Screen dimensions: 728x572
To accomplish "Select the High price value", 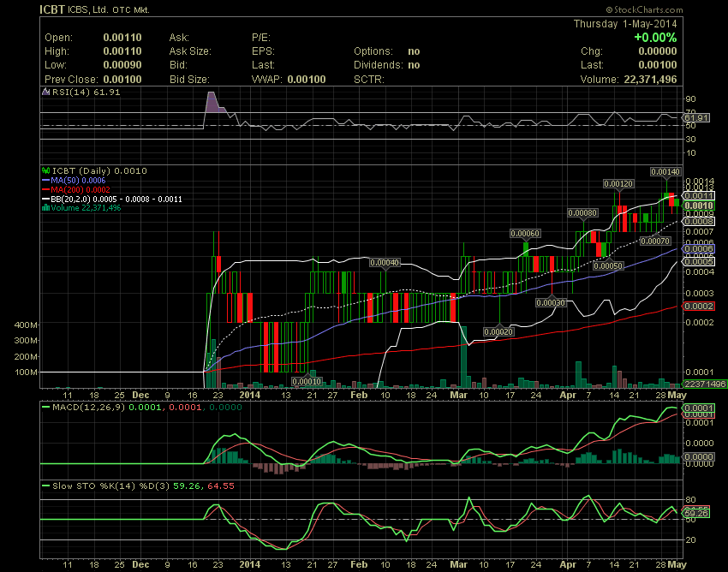I will [122, 51].
